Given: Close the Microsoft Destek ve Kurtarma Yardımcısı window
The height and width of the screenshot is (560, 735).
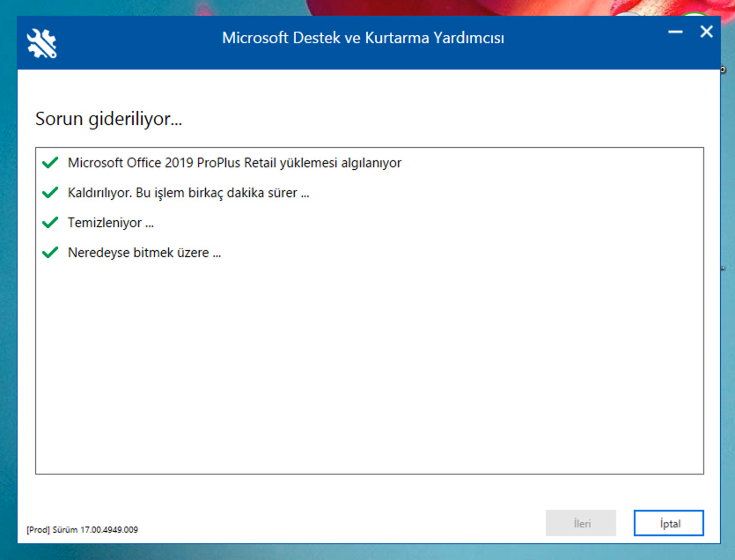Looking at the screenshot, I should (x=706, y=32).
